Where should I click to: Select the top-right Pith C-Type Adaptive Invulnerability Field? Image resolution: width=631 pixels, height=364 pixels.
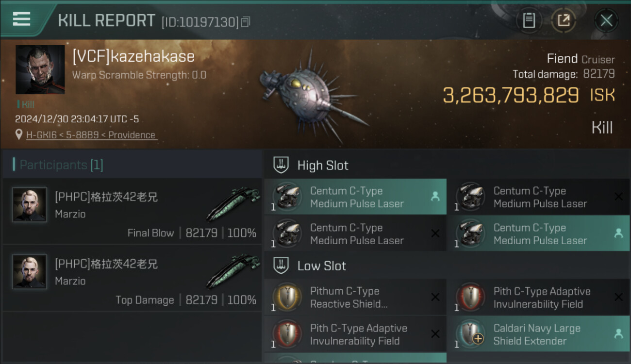(x=538, y=298)
